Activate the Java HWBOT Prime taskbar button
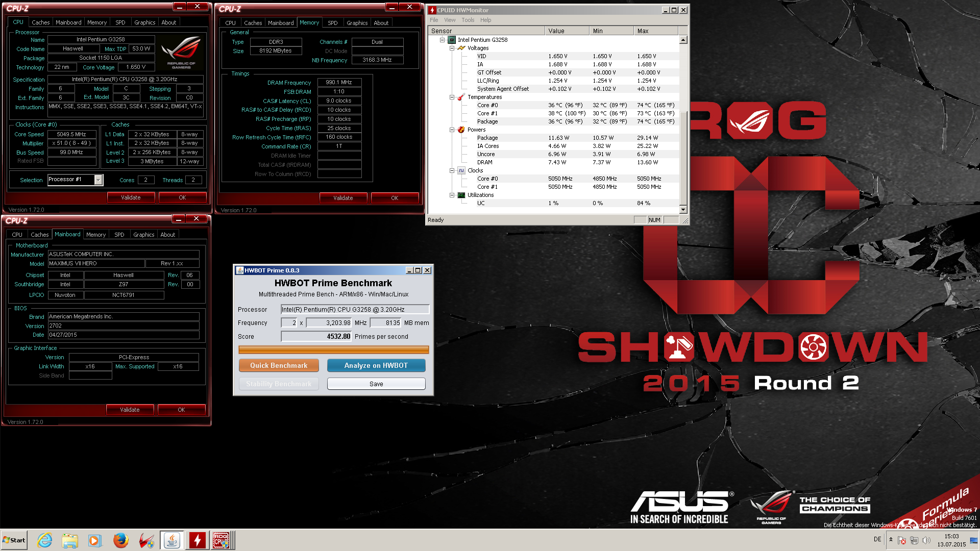The width and height of the screenshot is (980, 551). tap(172, 540)
